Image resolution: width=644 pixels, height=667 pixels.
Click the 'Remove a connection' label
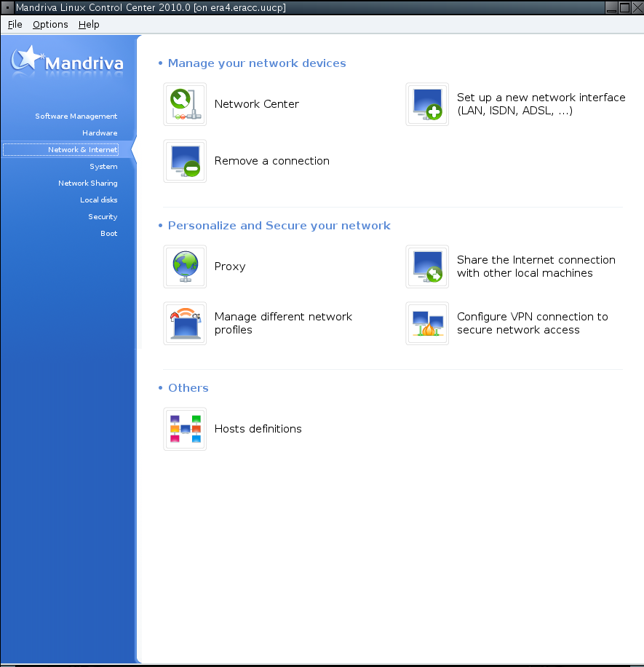pyautogui.click(x=272, y=161)
